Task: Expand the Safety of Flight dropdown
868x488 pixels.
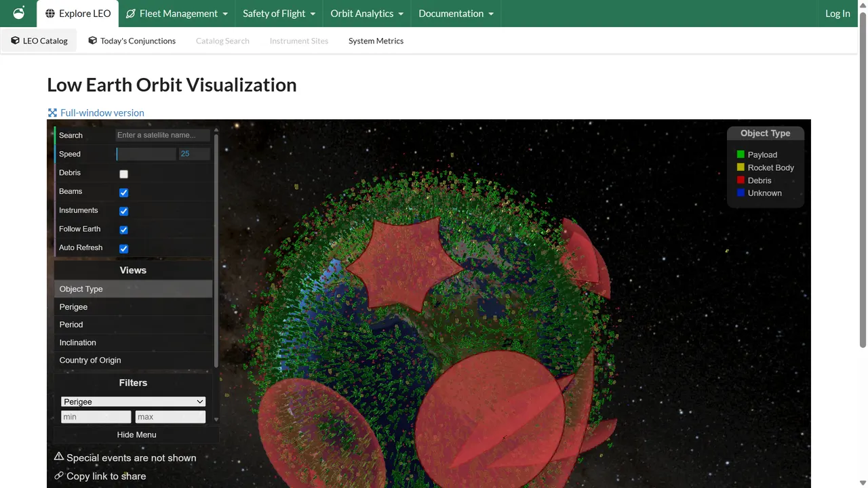Action: pyautogui.click(x=279, y=14)
